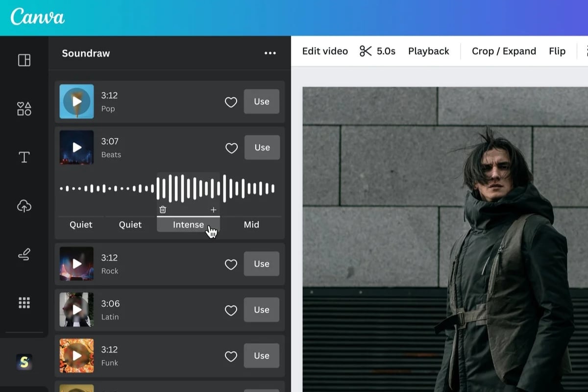Open Crop / Expand in the toolbar
Screen dimensions: 588x392
coord(504,51)
